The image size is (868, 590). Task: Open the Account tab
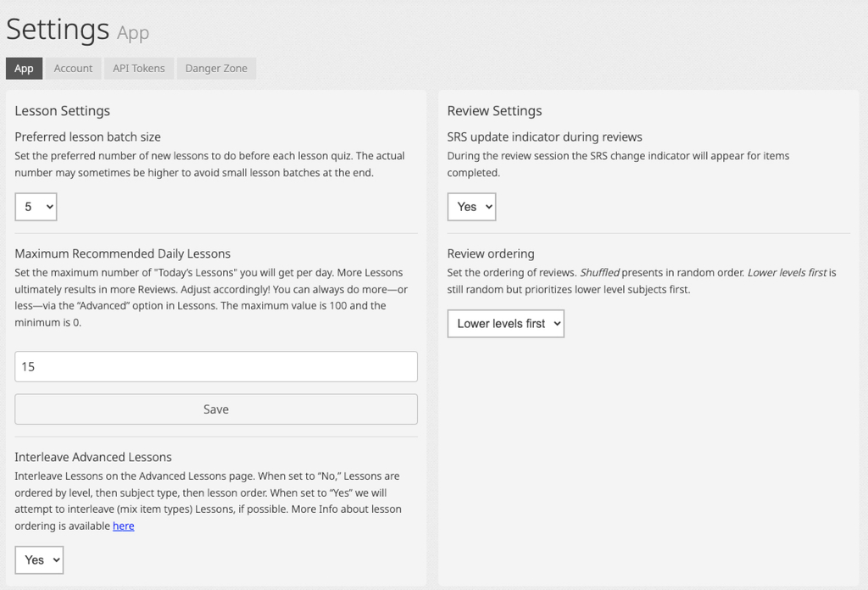click(x=73, y=68)
